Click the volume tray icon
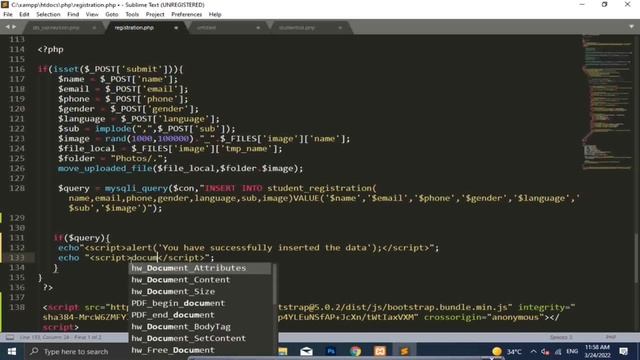640x360 pixels. [545, 351]
